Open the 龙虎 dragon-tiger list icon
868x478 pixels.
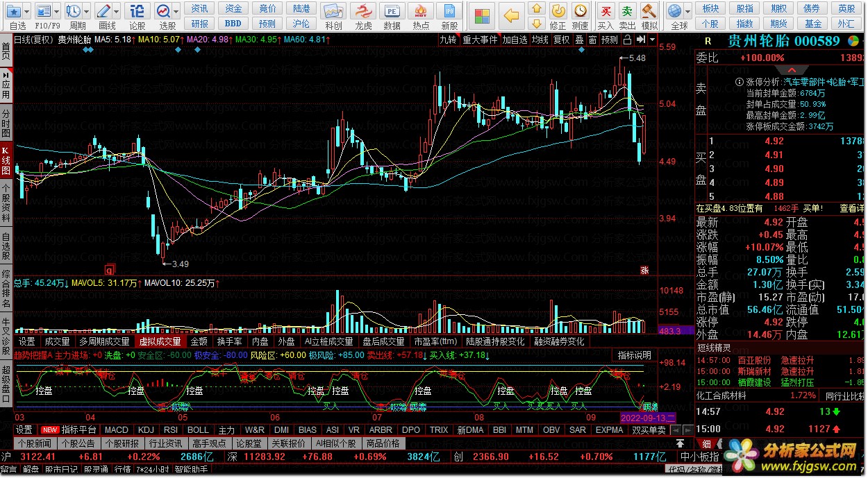tap(363, 12)
